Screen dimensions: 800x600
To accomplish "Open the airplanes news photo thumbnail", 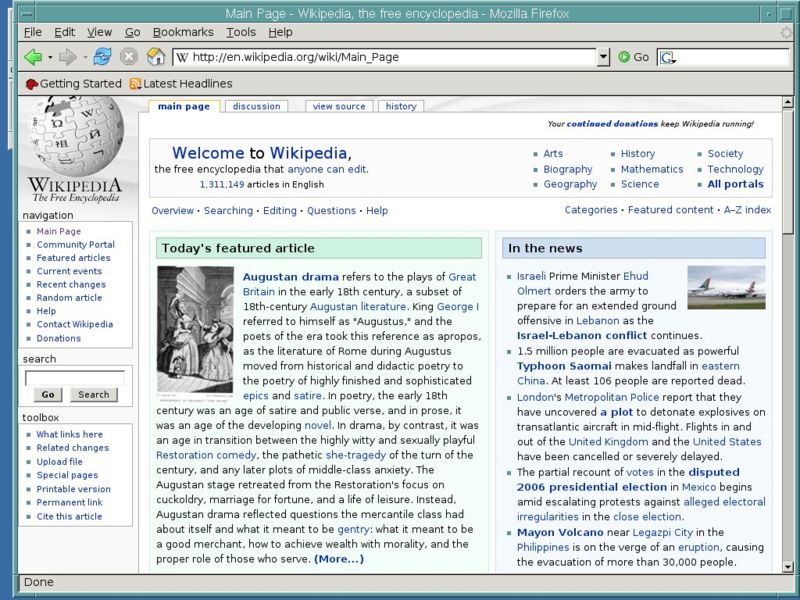I will click(x=726, y=287).
